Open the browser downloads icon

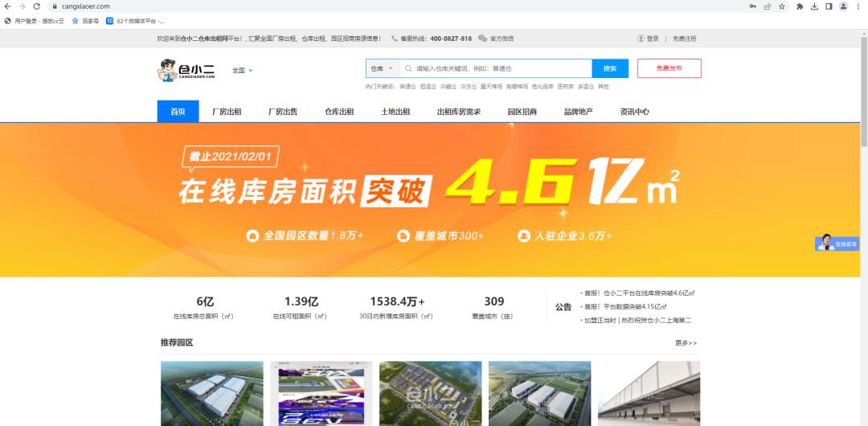[x=814, y=6]
